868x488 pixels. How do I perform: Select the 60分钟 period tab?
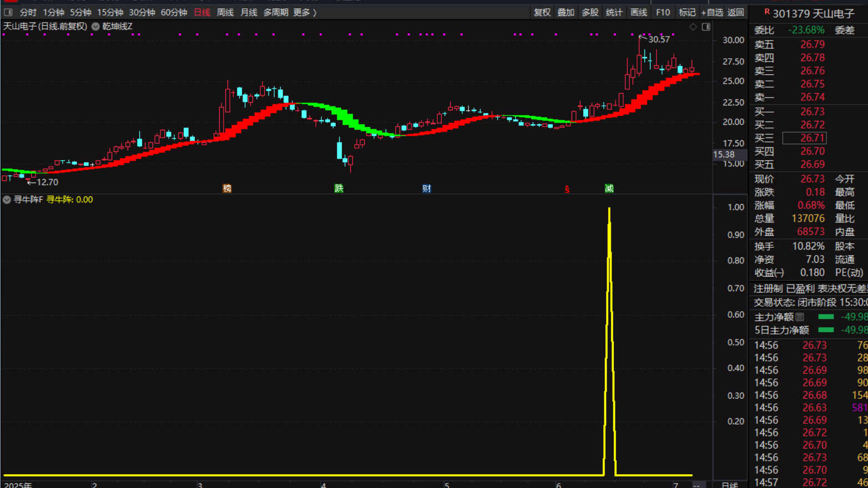[x=174, y=12]
